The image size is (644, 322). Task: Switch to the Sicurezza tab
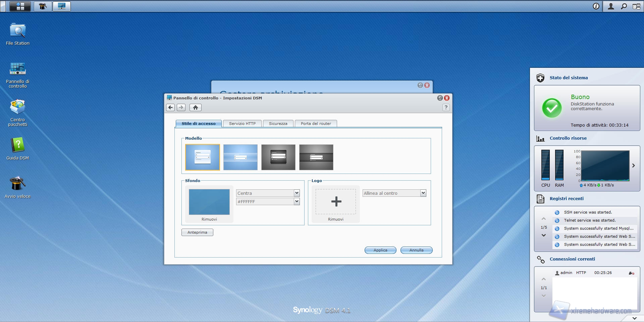point(278,124)
